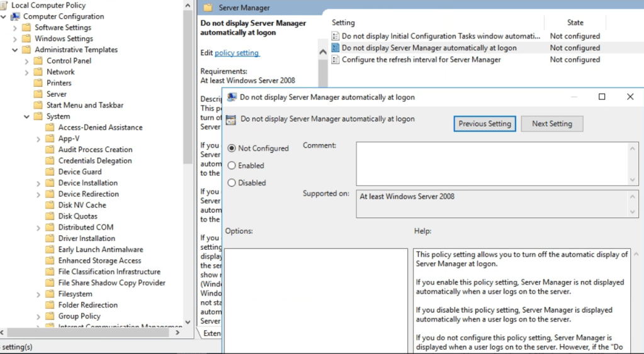
Task: Collapse the Administrative Templates tree node
Action: [15, 50]
